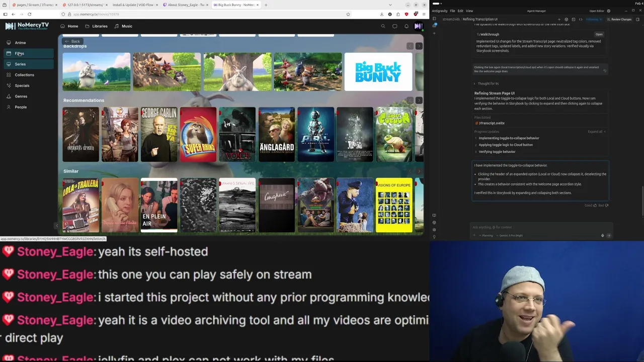Click Review Changes button
644x362 pixels.
coord(619,19)
